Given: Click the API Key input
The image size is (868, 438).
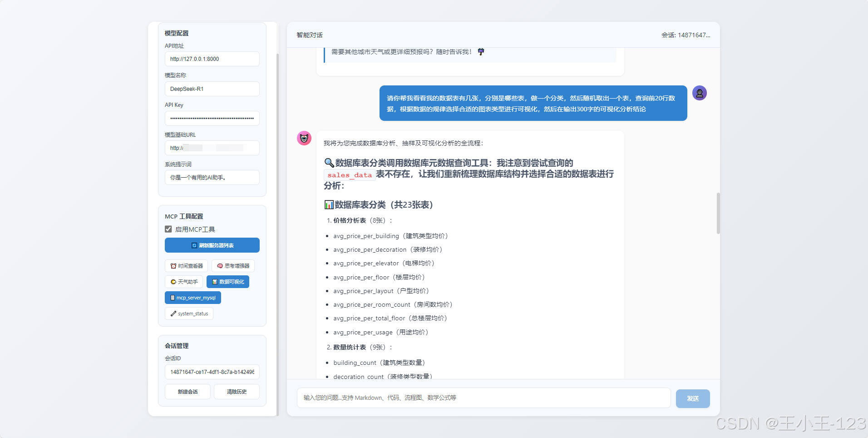Looking at the screenshot, I should point(212,118).
